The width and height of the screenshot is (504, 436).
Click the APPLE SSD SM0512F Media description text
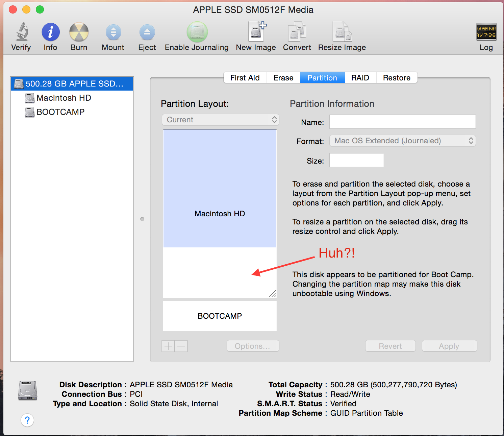[181, 385]
